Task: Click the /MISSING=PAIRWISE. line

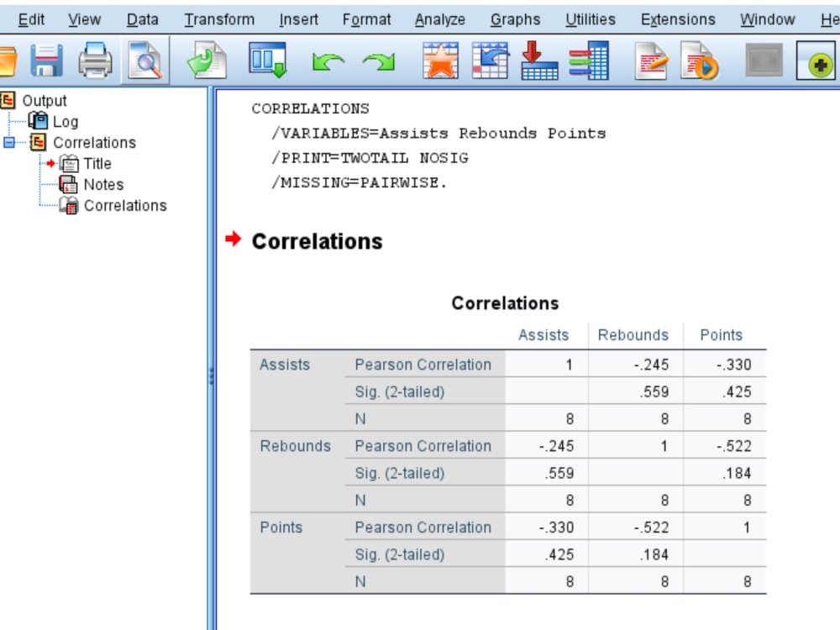Action: coord(359,182)
